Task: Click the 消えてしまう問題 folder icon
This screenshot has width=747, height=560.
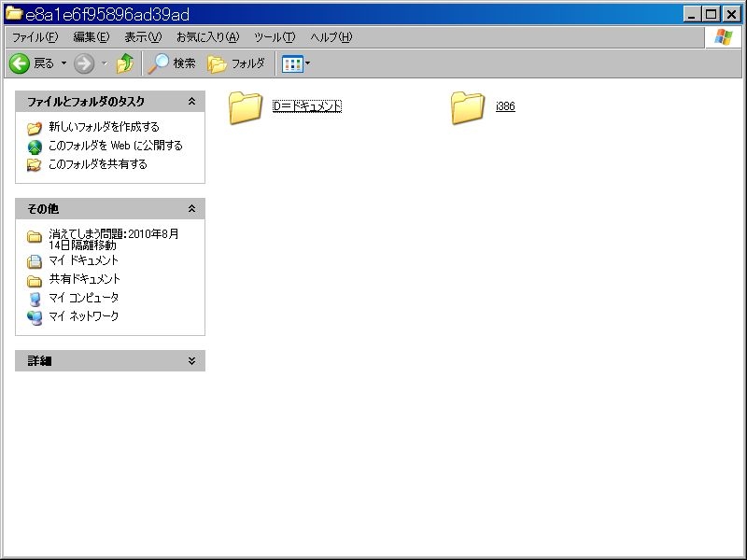Action: [x=35, y=236]
